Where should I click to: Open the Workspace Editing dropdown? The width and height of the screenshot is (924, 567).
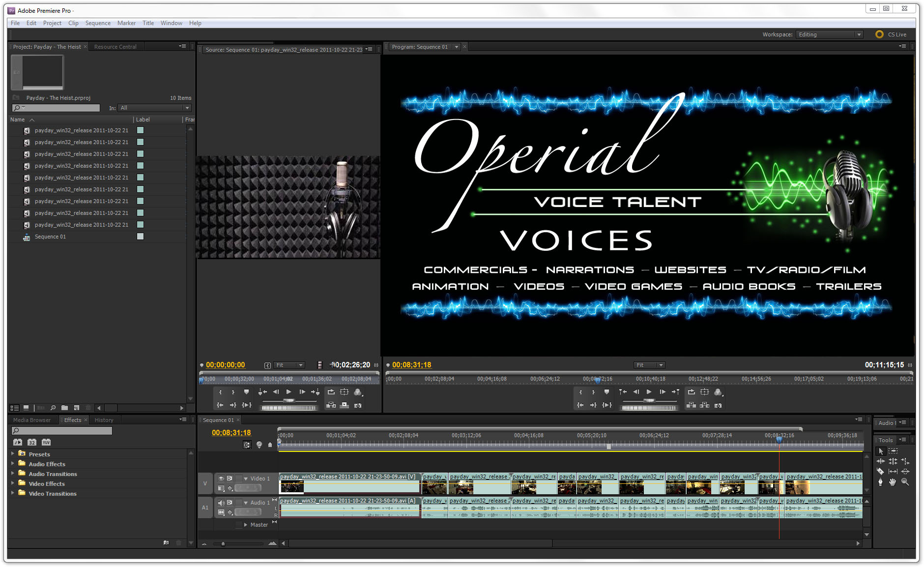click(x=829, y=34)
